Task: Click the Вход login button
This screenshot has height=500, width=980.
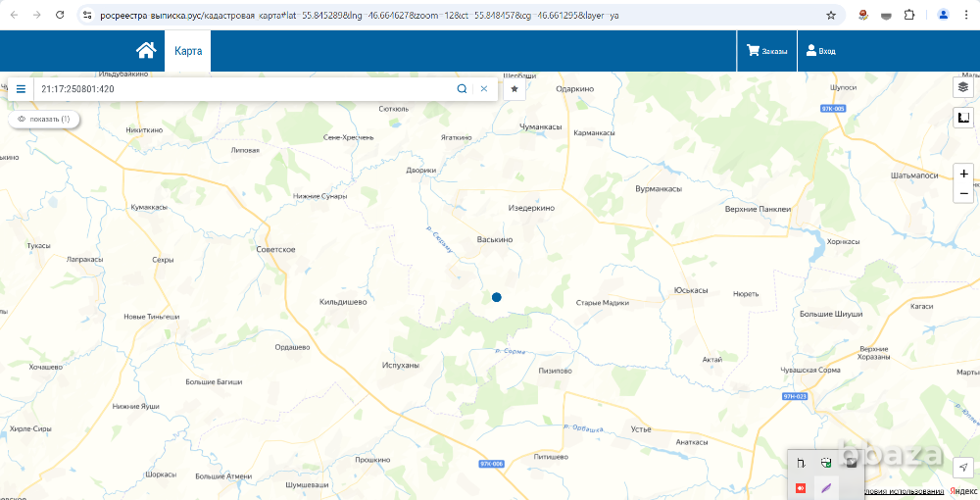Action: 821,51
